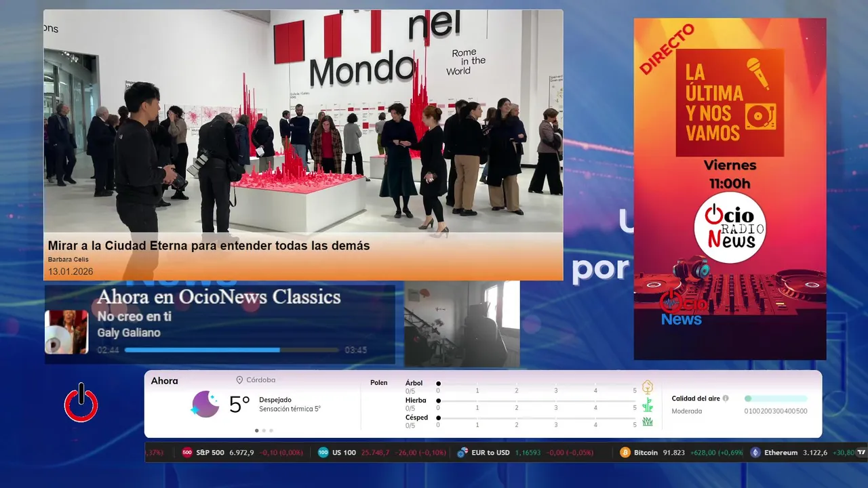
Task: Click Ahora en OcioNews Classics heading
Action: 218,297
